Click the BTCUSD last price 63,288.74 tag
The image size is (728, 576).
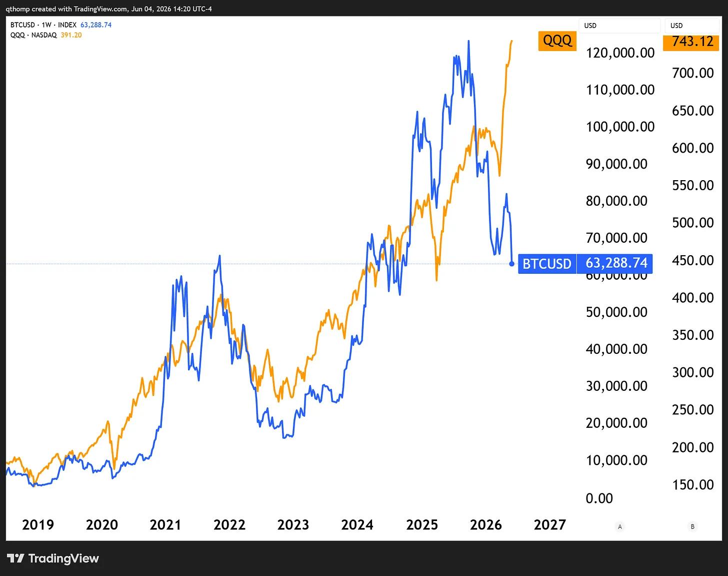(x=615, y=263)
